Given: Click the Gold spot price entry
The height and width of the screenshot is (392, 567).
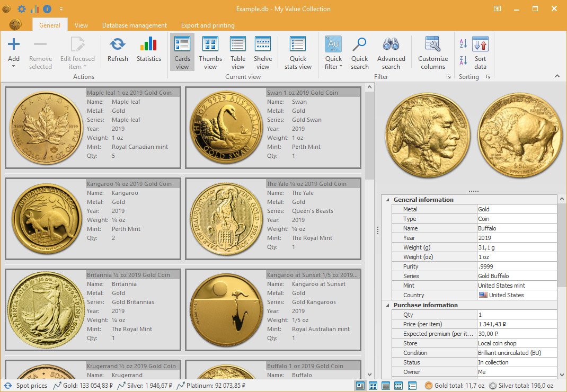Looking at the screenshot, I should coord(83,386).
